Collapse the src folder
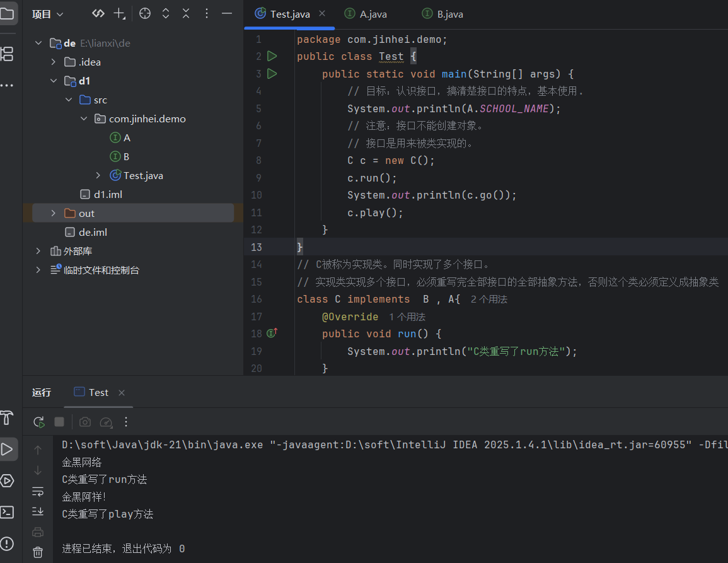The image size is (728, 563). tap(69, 100)
